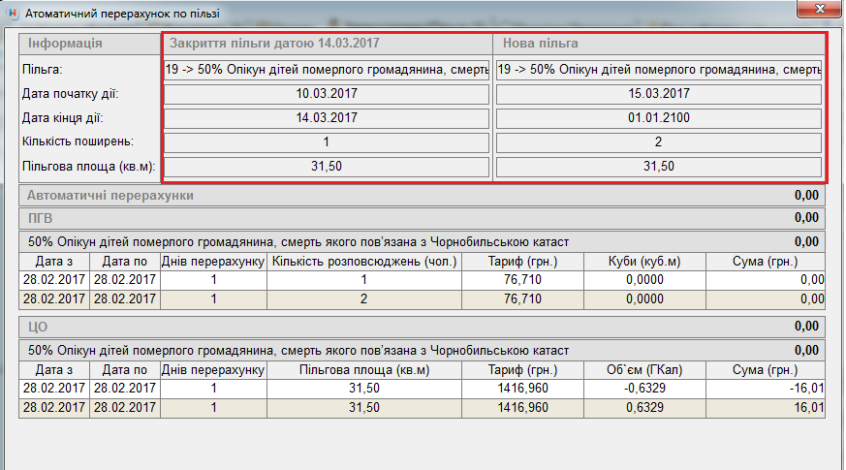Click the Куби (куб.м) column header
The image size is (846, 470).
click(643, 262)
